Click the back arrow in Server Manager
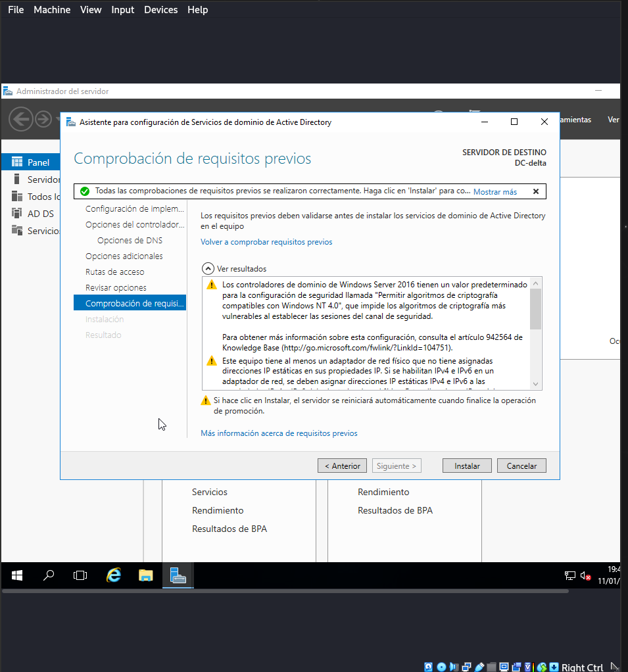 click(20, 119)
